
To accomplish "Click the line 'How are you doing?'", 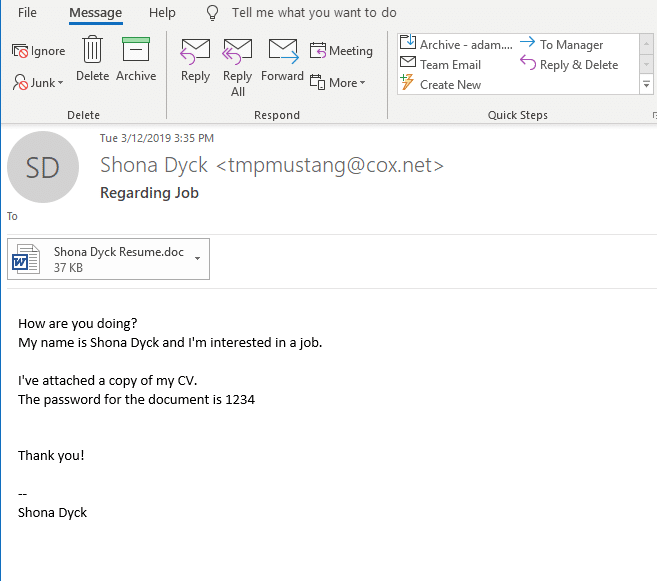I will tap(78, 323).
